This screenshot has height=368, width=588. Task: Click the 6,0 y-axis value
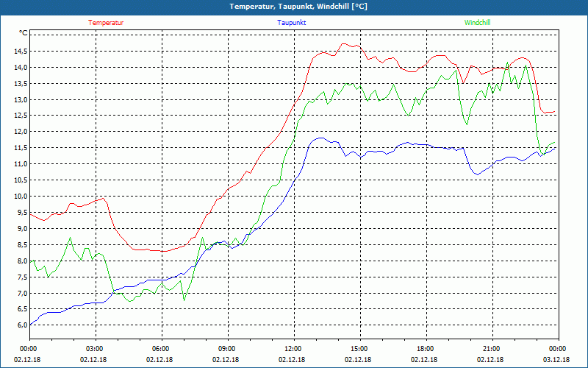[23, 325]
